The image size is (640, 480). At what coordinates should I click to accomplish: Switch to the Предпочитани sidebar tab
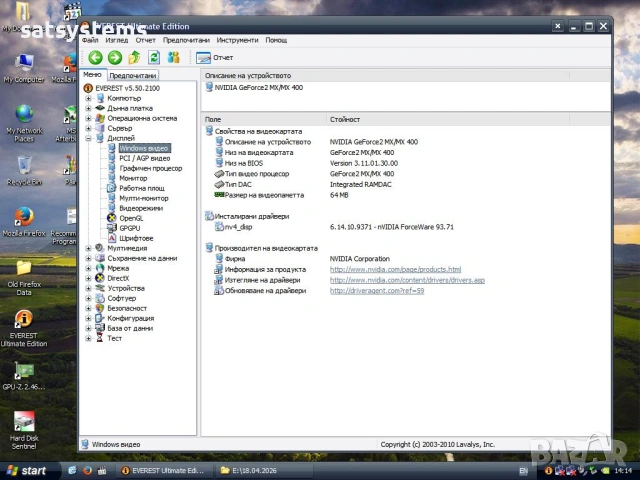coord(133,76)
